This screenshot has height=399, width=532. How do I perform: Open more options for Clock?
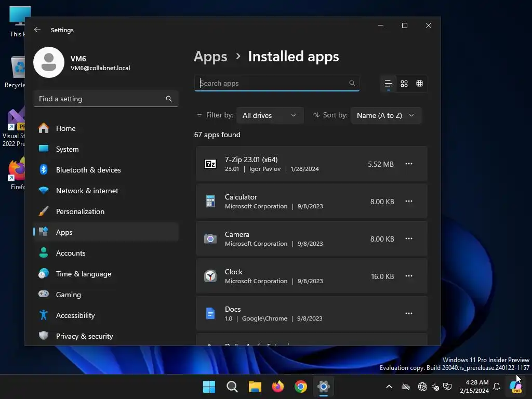tap(409, 276)
